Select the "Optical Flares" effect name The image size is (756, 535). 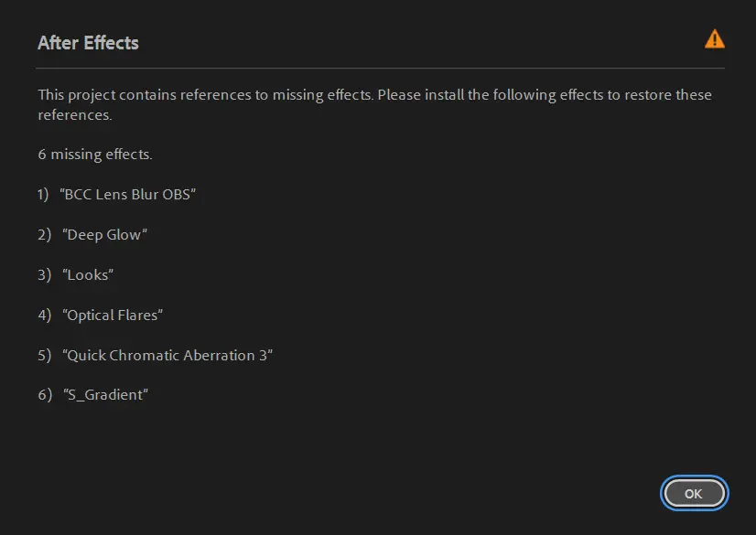[113, 316]
